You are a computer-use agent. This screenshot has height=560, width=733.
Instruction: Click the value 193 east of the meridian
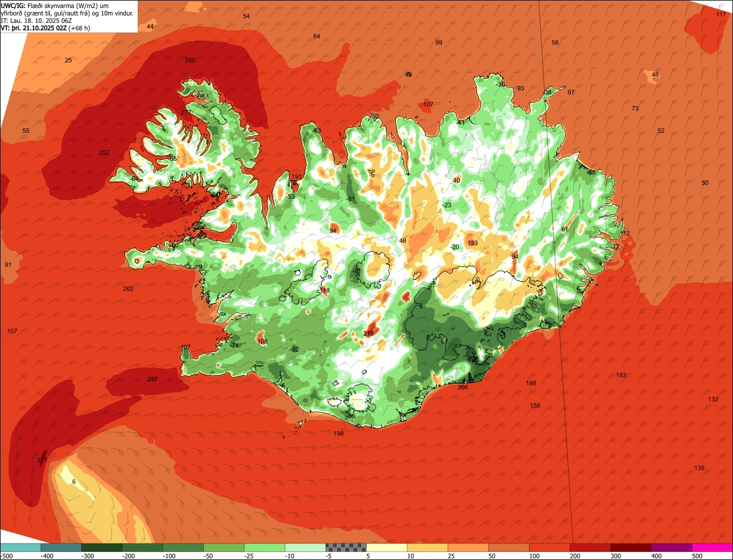click(621, 375)
